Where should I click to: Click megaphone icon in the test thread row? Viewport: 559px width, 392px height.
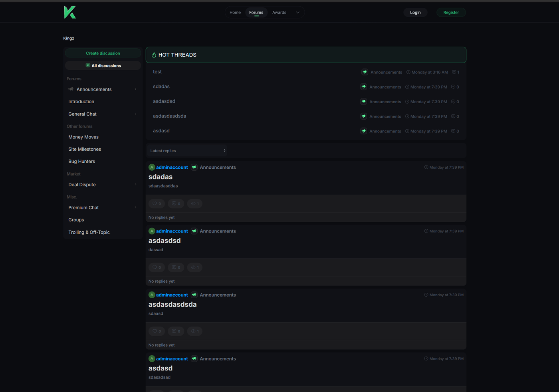point(365,72)
